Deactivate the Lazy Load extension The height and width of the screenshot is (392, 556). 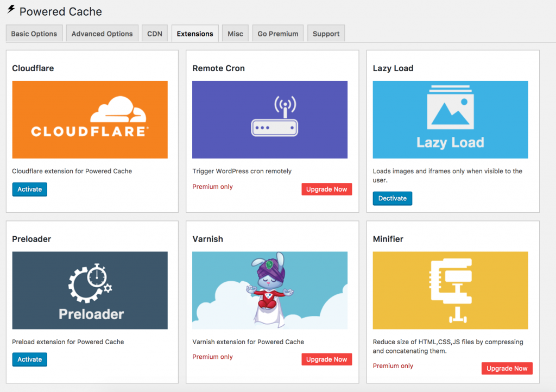coord(393,199)
